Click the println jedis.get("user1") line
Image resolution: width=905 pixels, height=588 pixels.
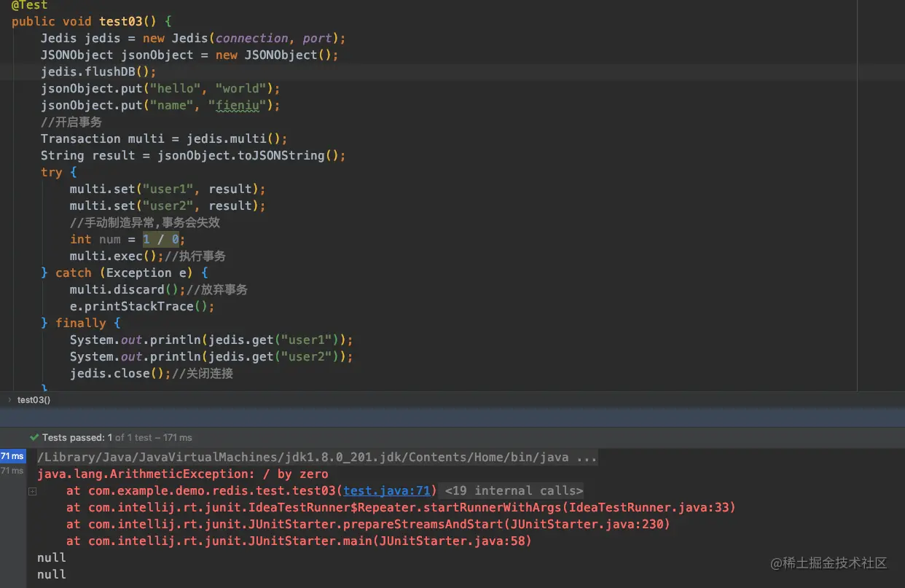coord(211,340)
